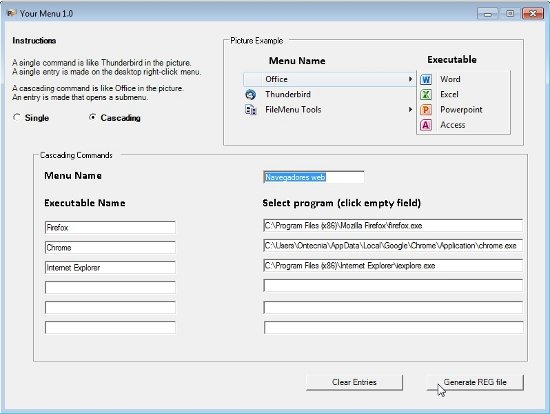The height and width of the screenshot is (414, 550).
Task: Click the Internet Explorer name field
Action: click(x=110, y=267)
